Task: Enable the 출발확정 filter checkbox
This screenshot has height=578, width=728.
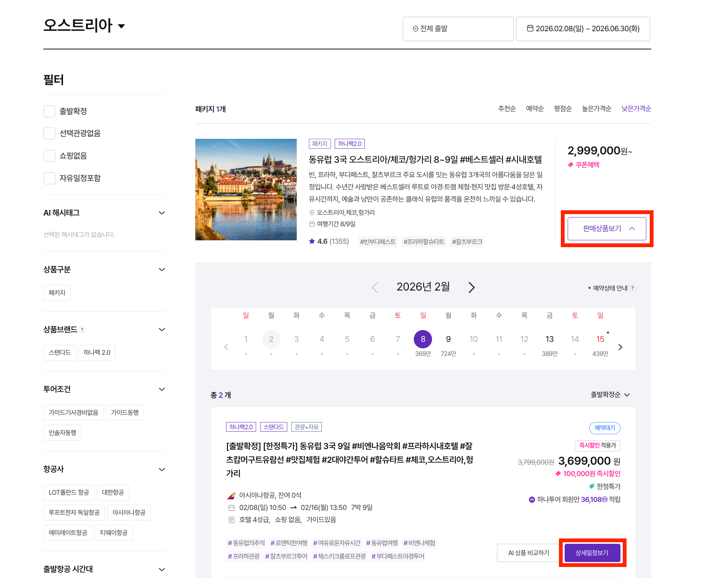Action: pyautogui.click(x=49, y=111)
